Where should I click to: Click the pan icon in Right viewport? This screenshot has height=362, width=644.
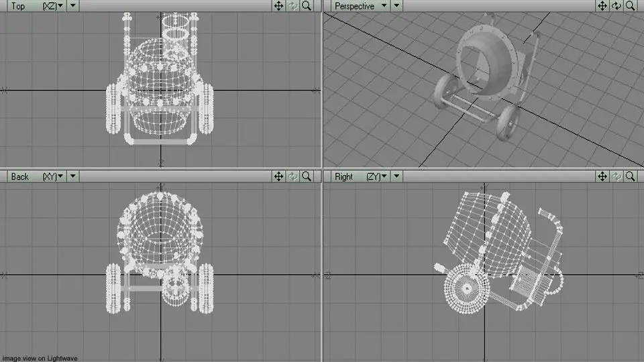pyautogui.click(x=602, y=176)
